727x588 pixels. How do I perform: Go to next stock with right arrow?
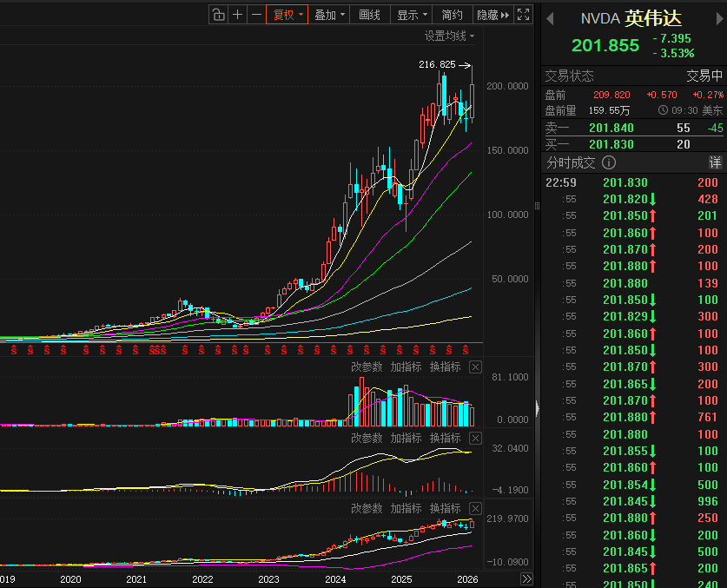pyautogui.click(x=719, y=19)
